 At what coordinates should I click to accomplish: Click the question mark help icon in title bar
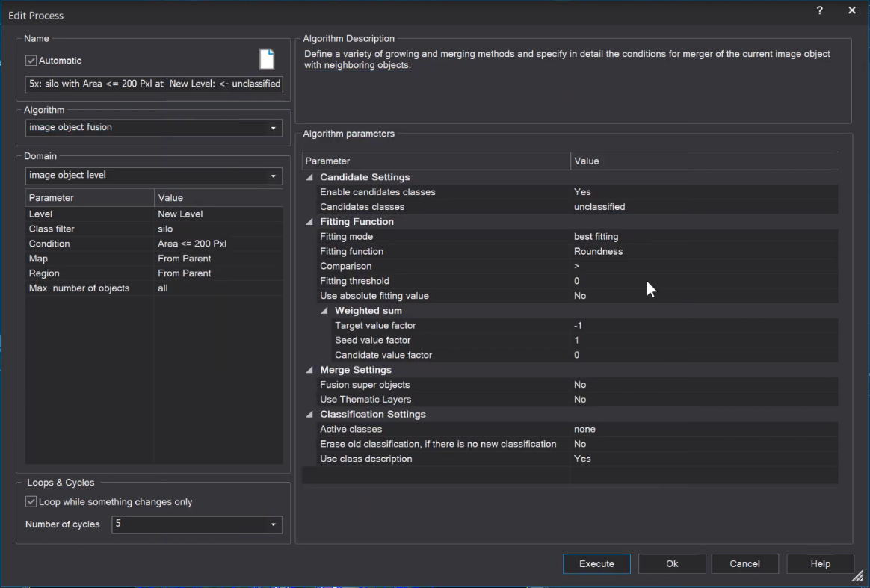[819, 10]
